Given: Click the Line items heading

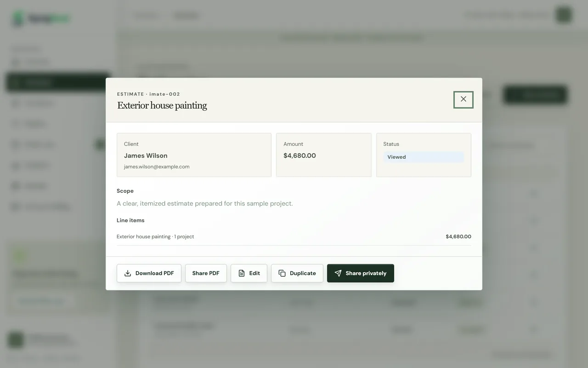Looking at the screenshot, I should (130, 220).
